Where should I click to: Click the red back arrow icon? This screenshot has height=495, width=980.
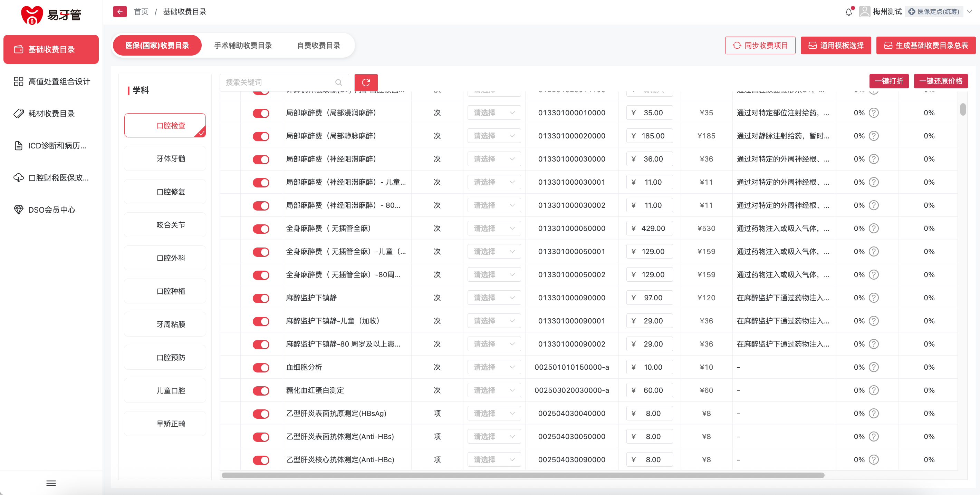120,12
